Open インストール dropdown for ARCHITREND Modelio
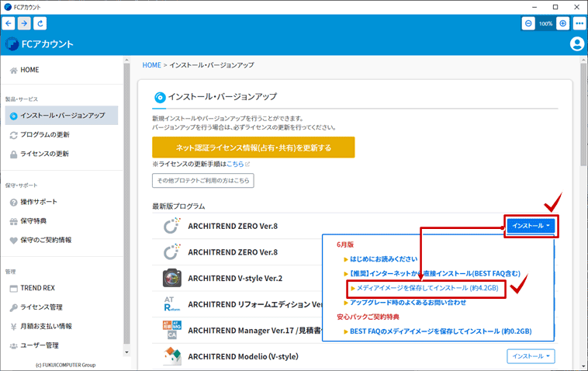Viewport: 588px width, 371px height. coord(531,356)
